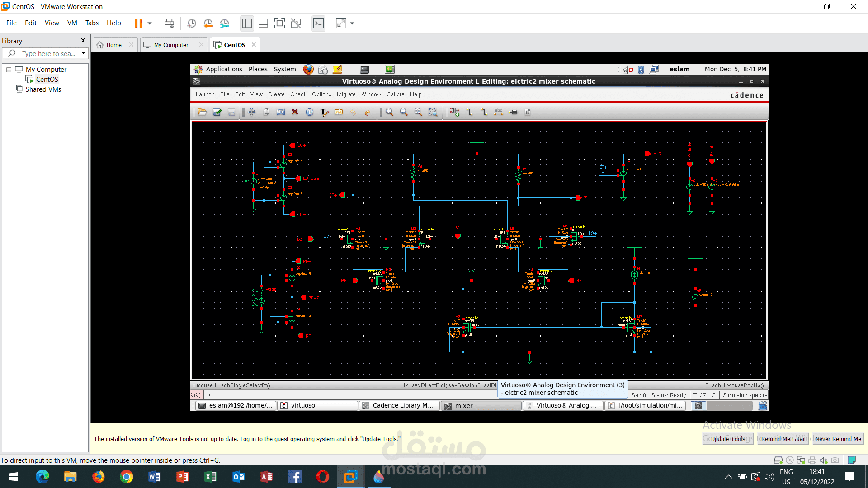
Task: Switch to the Home tab in VMware
Action: 114,45
